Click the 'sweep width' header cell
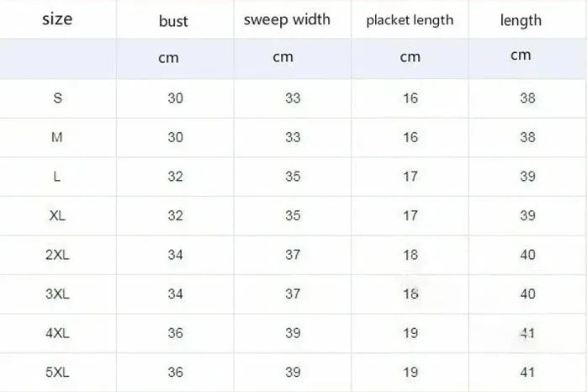This screenshot has height=392, width=587. 287,19
